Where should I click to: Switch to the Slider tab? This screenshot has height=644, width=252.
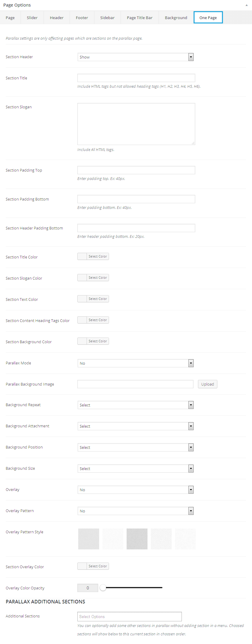[32, 18]
